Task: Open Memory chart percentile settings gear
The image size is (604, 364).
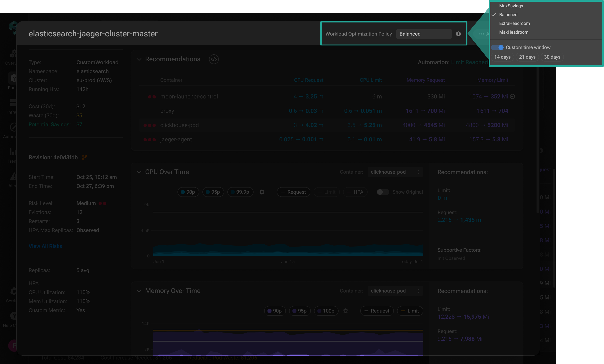Action: (345, 311)
